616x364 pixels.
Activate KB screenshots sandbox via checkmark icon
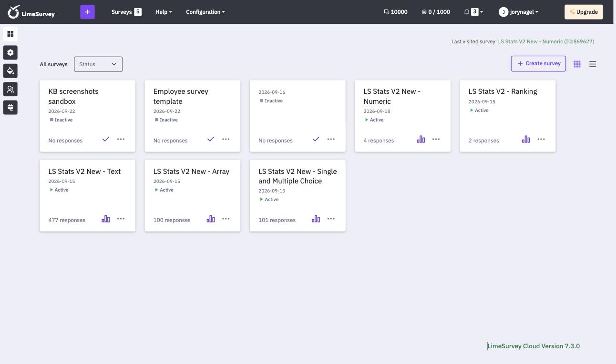(x=106, y=139)
